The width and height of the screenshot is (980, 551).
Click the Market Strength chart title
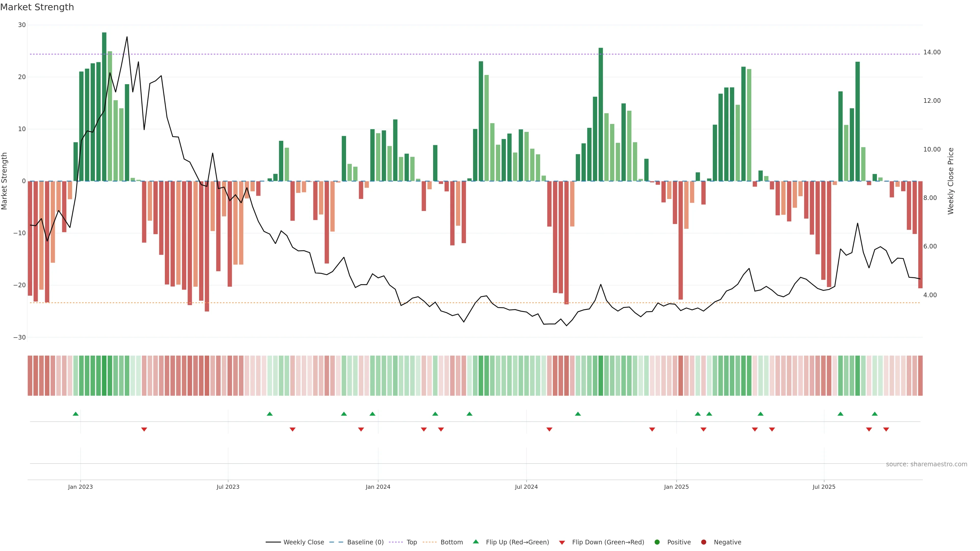pyautogui.click(x=37, y=7)
